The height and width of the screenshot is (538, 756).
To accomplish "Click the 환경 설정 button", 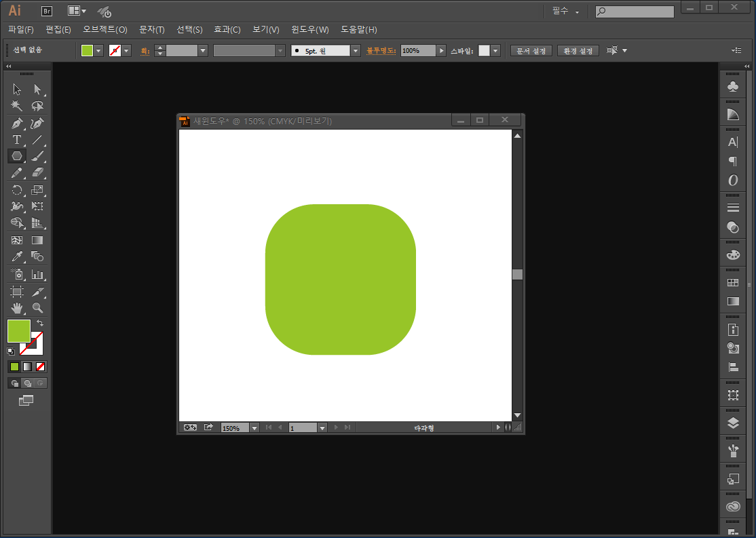I will [x=578, y=51].
